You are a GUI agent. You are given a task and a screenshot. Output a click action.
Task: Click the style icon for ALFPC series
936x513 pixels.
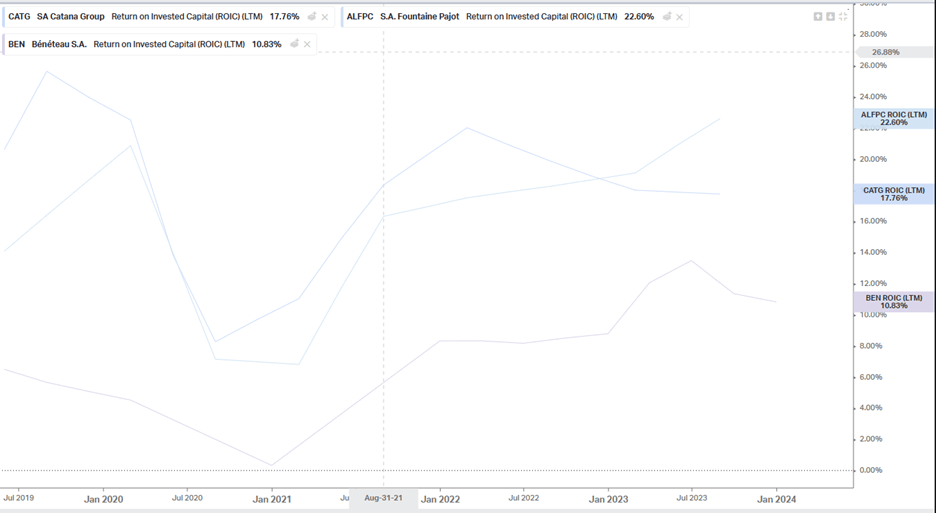click(667, 17)
